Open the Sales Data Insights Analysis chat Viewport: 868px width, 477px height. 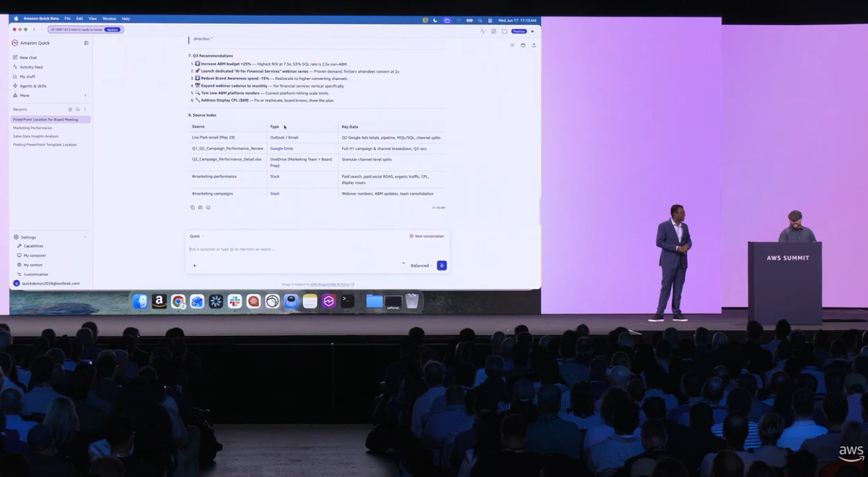(36, 136)
